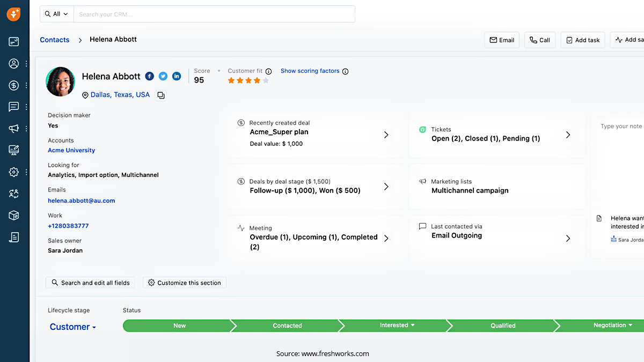Click the Freshworks logo icon
644x362 pixels.
click(14, 14)
